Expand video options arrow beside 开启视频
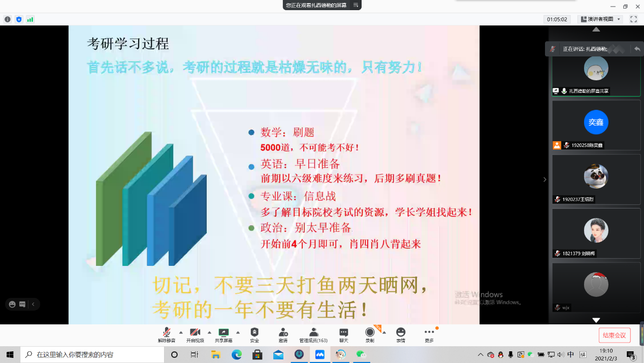 (209, 332)
